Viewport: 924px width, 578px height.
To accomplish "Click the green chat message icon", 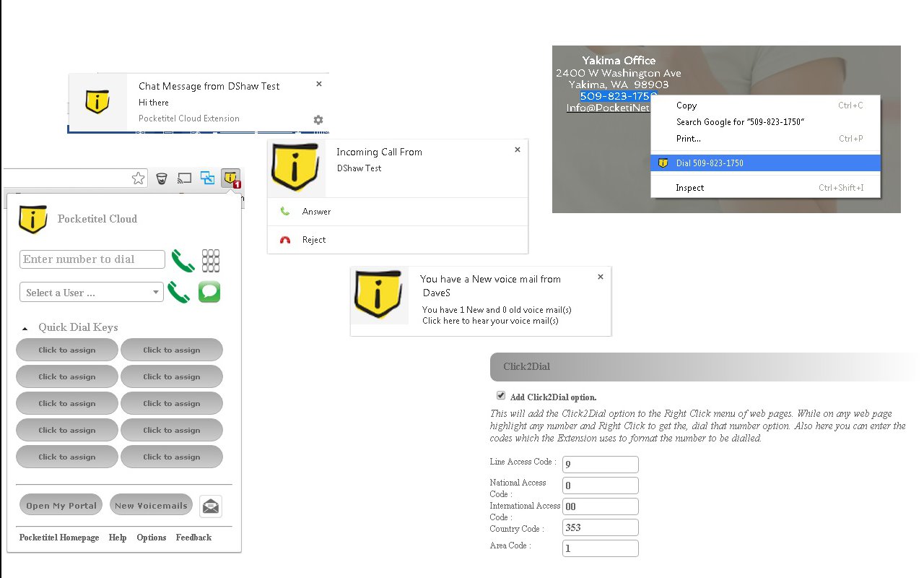I will point(209,292).
